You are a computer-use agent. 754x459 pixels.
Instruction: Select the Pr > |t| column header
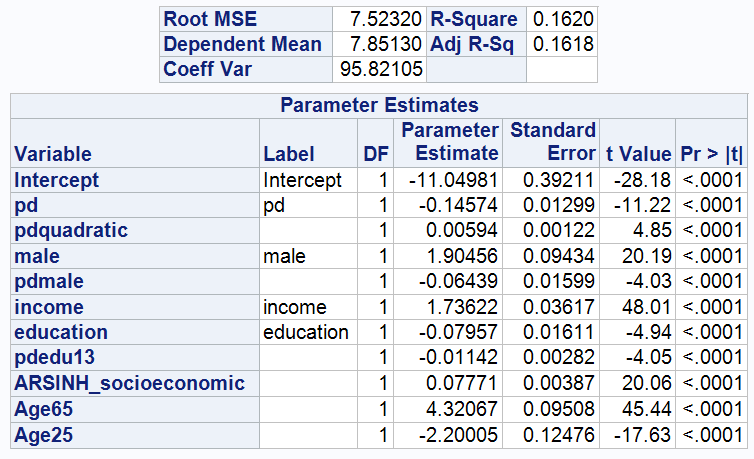[x=713, y=154]
